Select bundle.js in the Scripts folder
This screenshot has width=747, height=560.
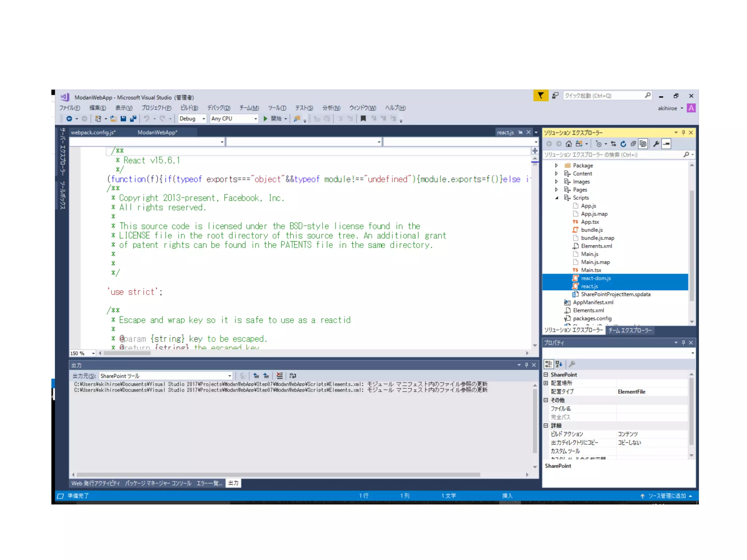pyautogui.click(x=592, y=230)
